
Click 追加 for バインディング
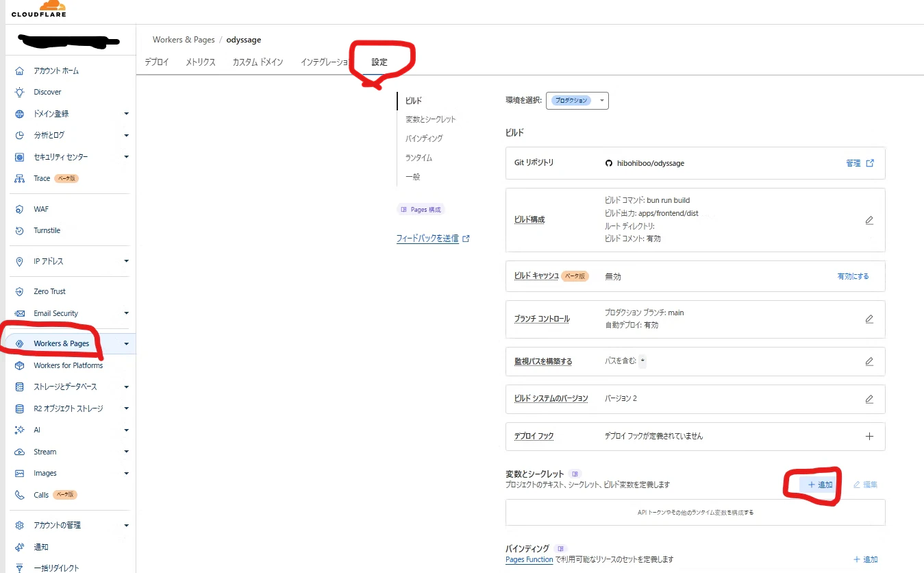click(x=865, y=559)
